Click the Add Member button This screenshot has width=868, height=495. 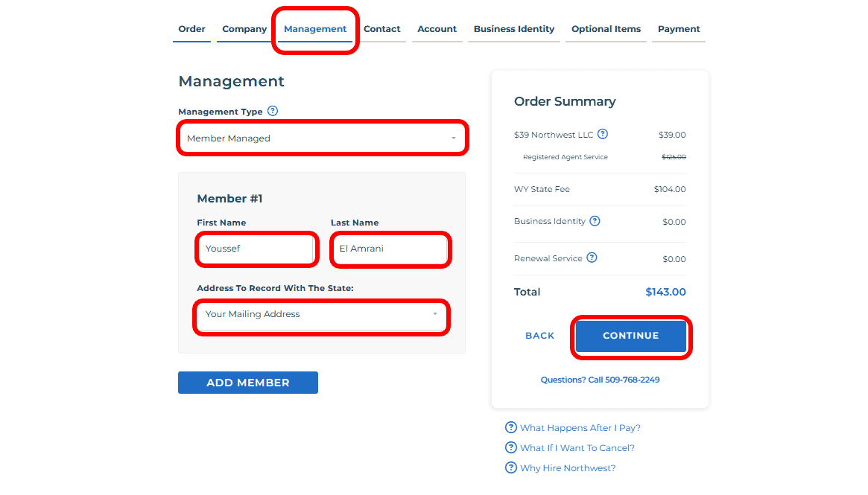click(248, 383)
